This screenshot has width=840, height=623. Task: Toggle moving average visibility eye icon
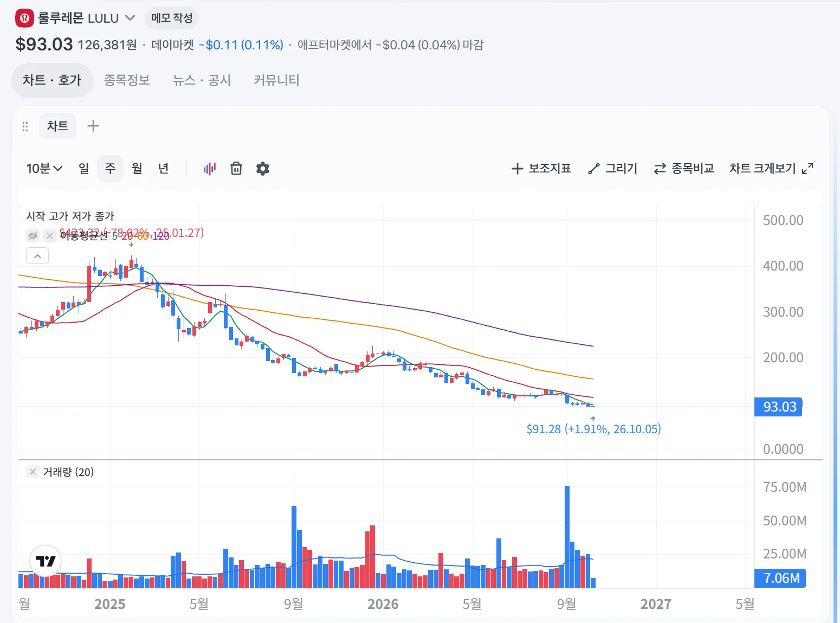33,235
